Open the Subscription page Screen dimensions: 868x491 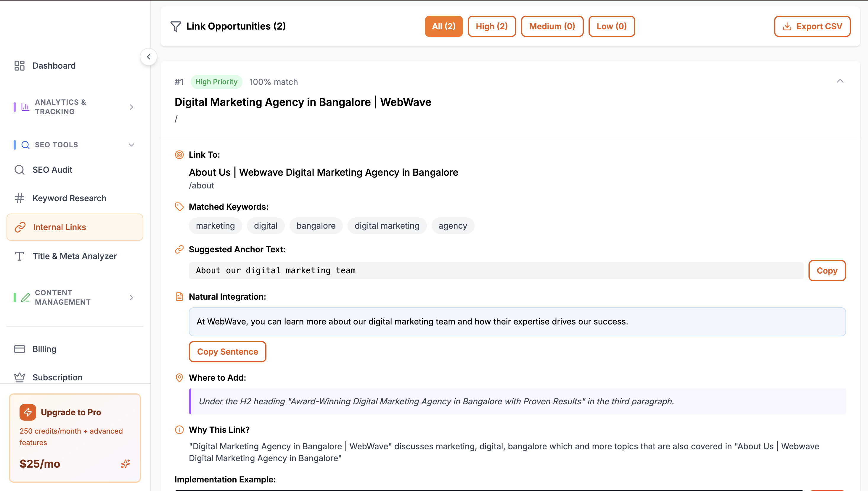[57, 377]
